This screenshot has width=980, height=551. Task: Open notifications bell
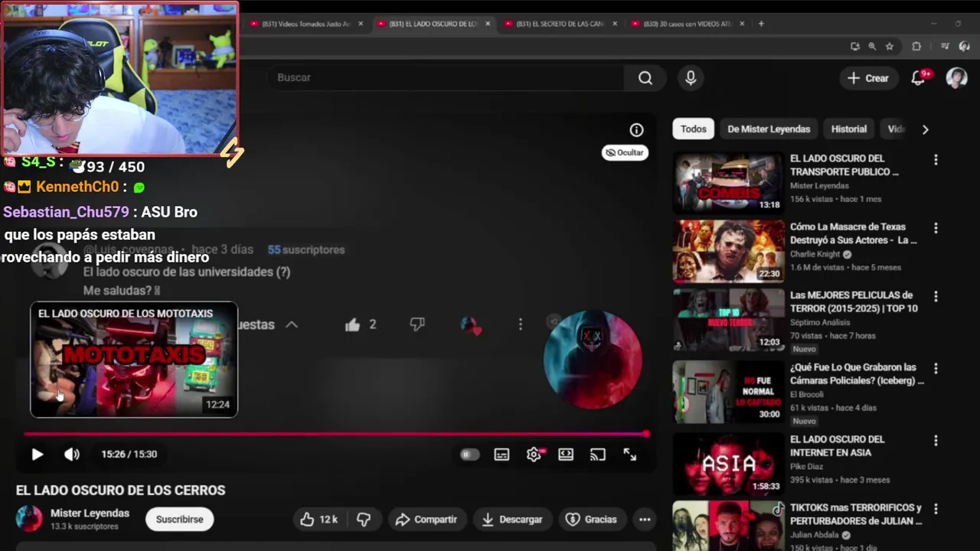point(919,78)
